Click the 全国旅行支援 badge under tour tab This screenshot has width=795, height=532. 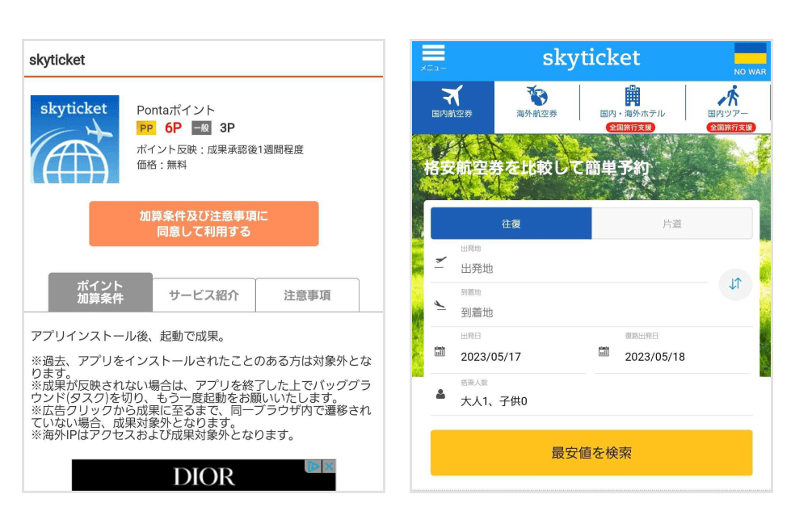click(731, 128)
